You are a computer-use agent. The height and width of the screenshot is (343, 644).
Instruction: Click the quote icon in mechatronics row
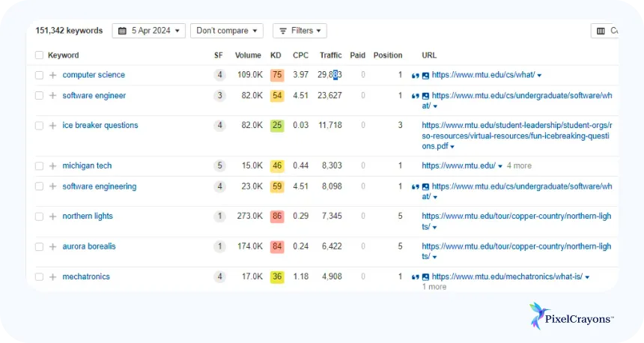pyautogui.click(x=416, y=277)
